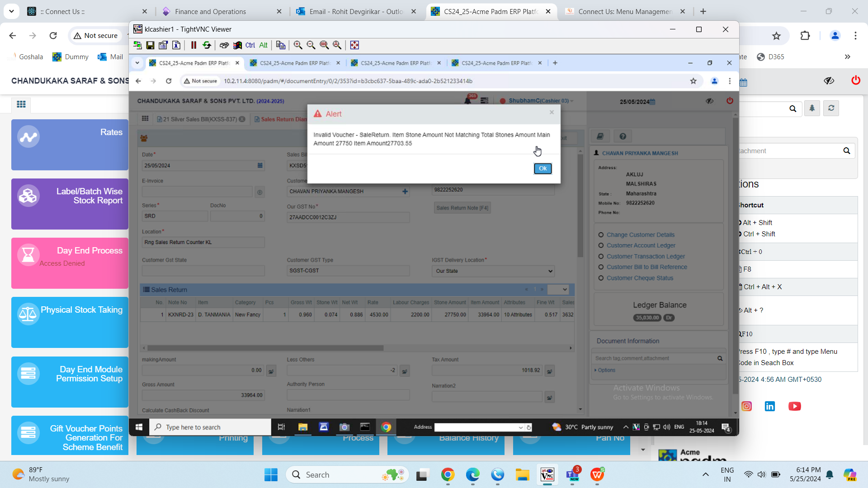Open the Rates tile
Viewport: 868px width, 488px height.
point(70,145)
